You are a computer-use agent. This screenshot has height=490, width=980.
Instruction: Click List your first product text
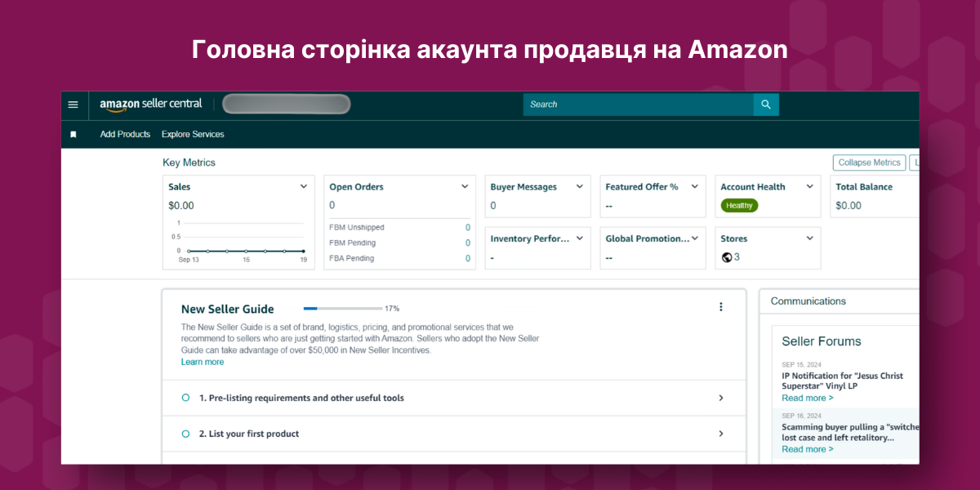click(249, 434)
